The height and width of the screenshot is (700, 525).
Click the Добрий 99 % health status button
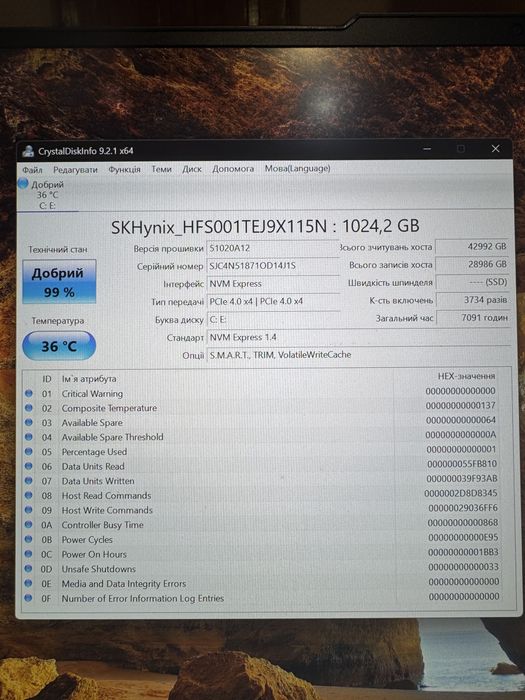click(x=59, y=282)
